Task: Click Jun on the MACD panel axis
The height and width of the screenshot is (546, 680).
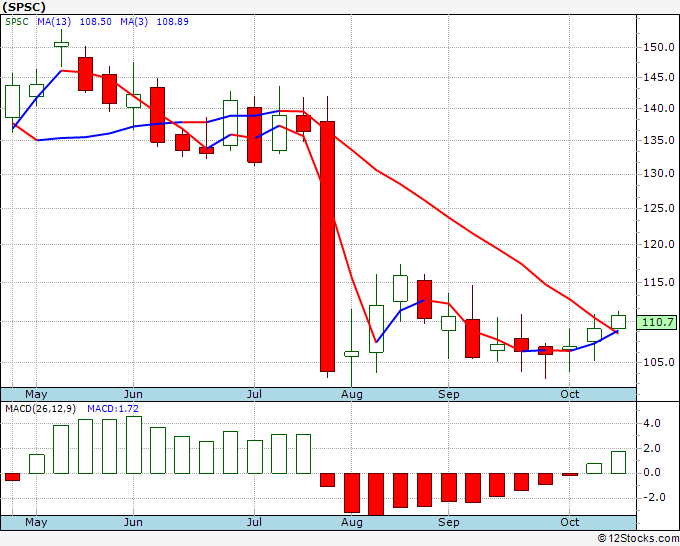Action: coord(133,522)
